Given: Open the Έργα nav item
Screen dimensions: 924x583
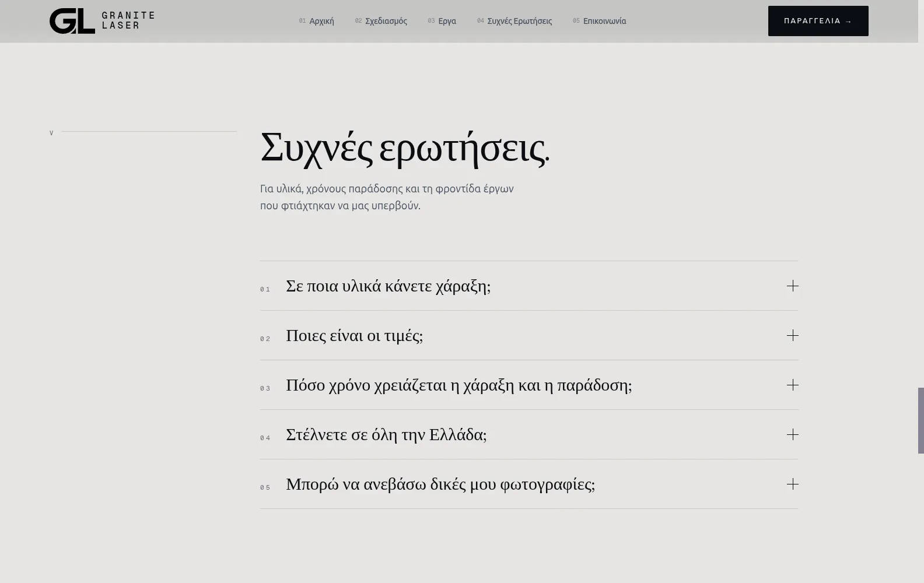Looking at the screenshot, I should [442, 21].
